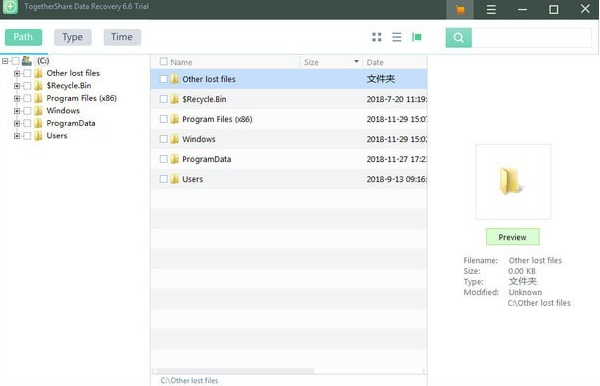Click folder icon of Program Files (x86) in list
Screen dimensions: 600x386
point(174,119)
